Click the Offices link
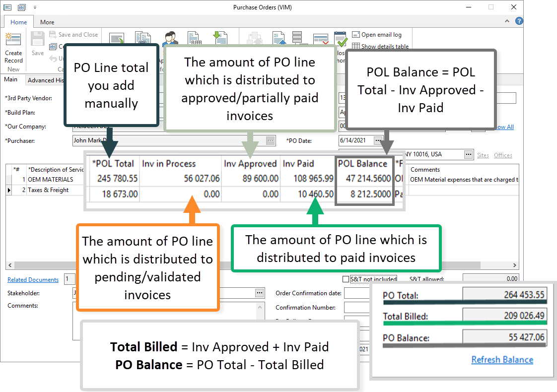This screenshot has height=392, width=557. [503, 155]
